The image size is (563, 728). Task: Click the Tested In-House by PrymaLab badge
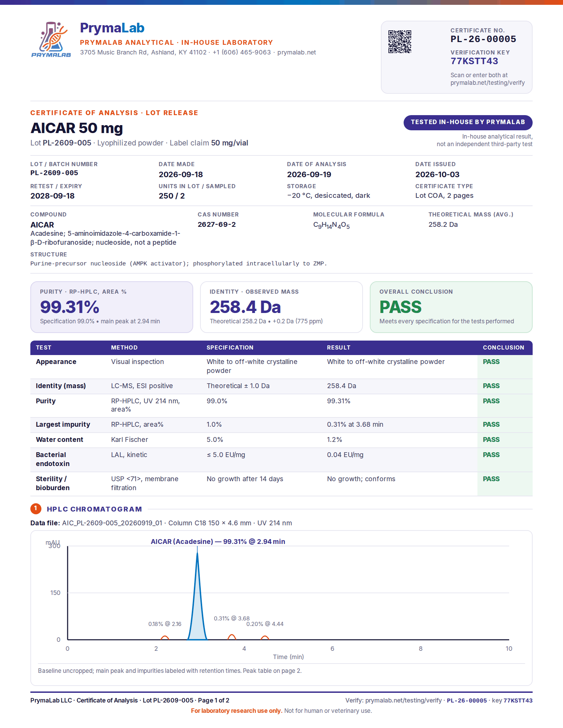468,122
